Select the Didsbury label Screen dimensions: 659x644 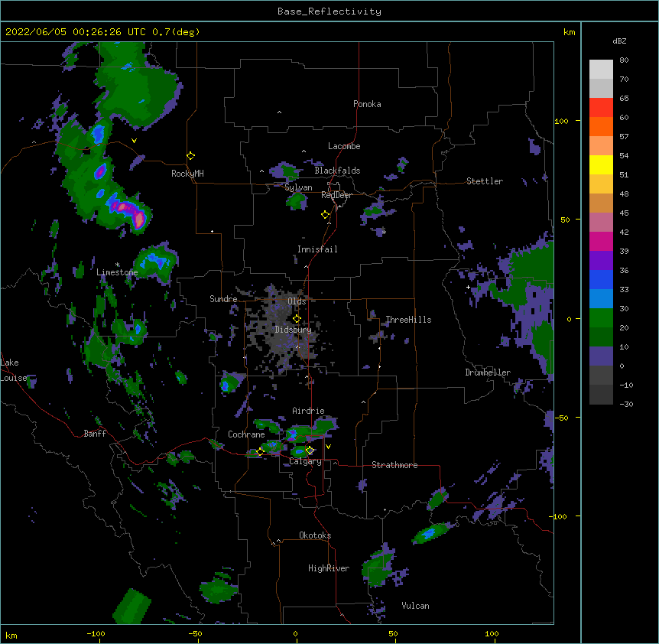[293, 330]
